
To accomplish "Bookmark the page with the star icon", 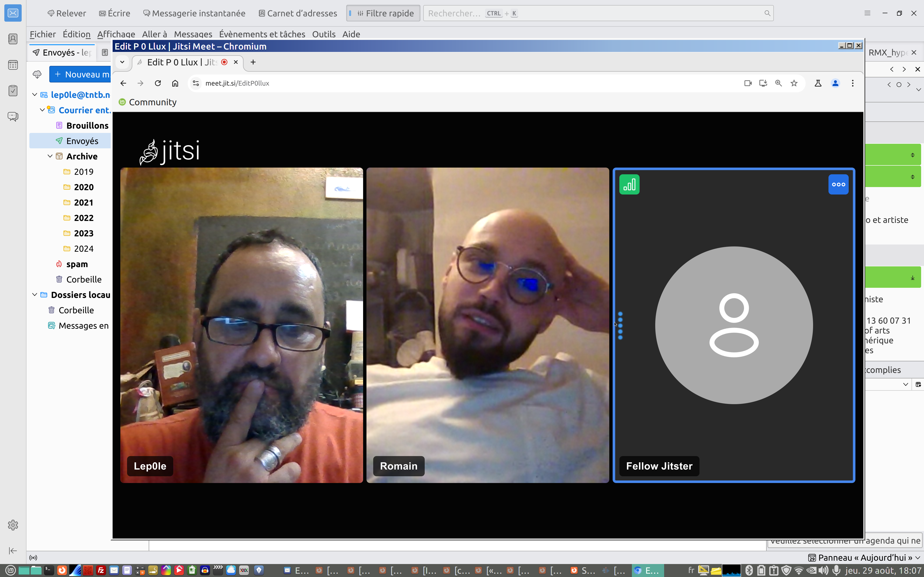I will (x=794, y=83).
